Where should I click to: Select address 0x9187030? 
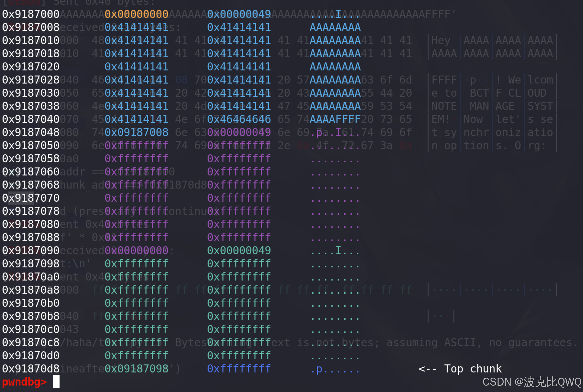click(31, 93)
